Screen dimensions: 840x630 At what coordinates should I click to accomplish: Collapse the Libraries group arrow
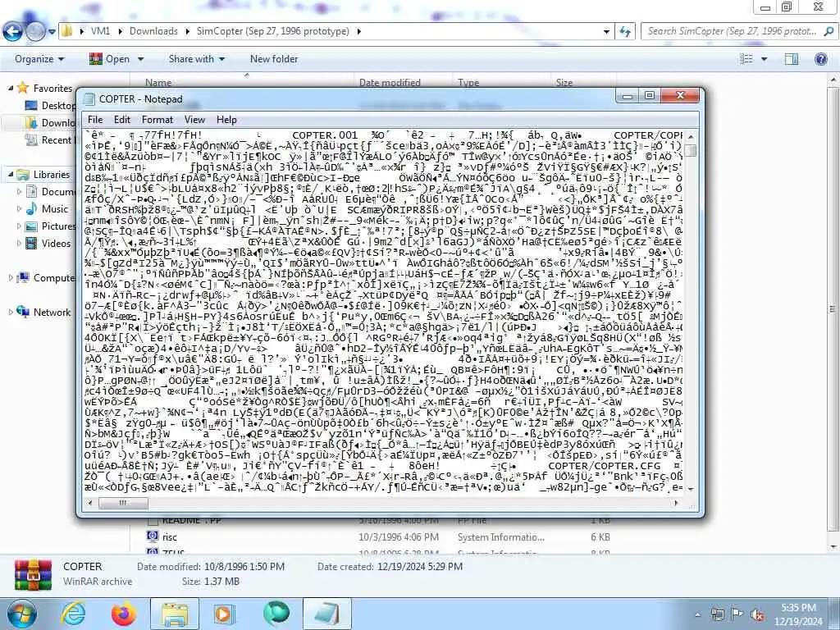pos(11,174)
